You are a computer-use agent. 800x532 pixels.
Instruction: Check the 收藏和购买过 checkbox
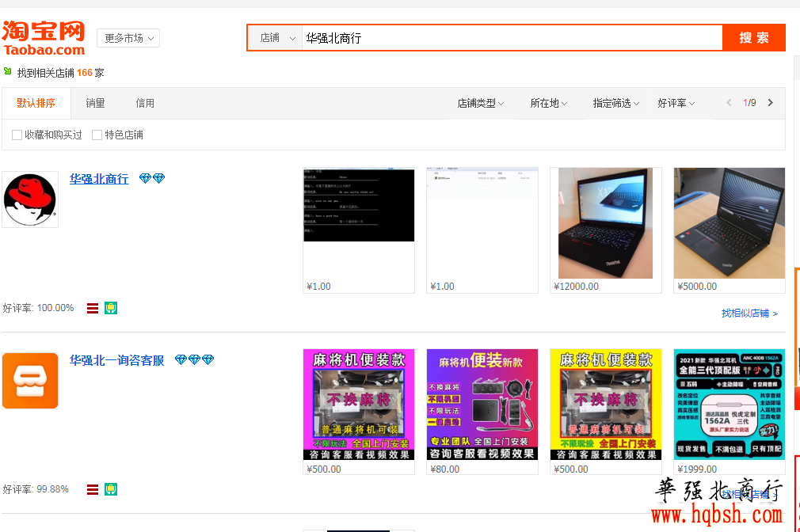[17, 135]
